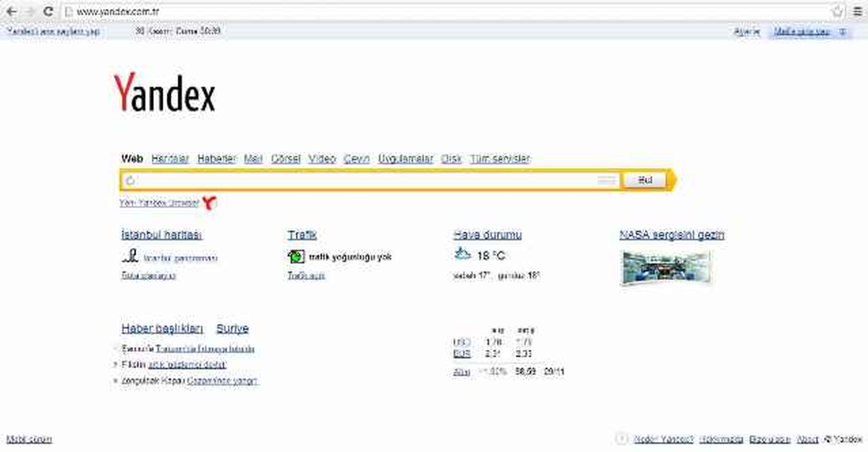The width and height of the screenshot is (868, 452).
Task: Click the 'Make Yandex your homepage' link at top left
Action: (53, 32)
